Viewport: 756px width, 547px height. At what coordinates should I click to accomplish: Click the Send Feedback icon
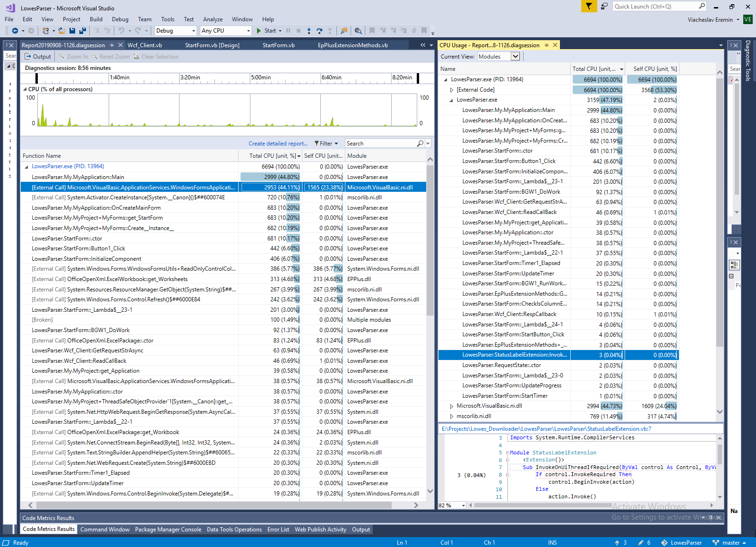[604, 6]
